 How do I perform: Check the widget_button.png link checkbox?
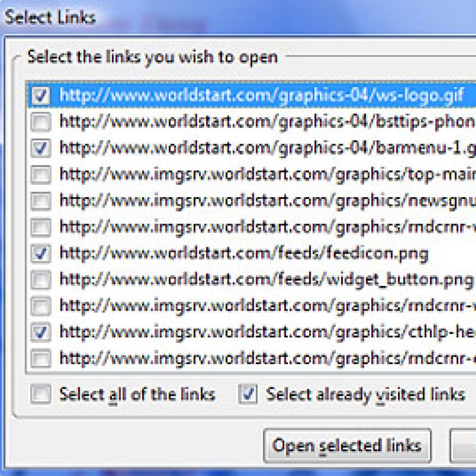point(41,280)
